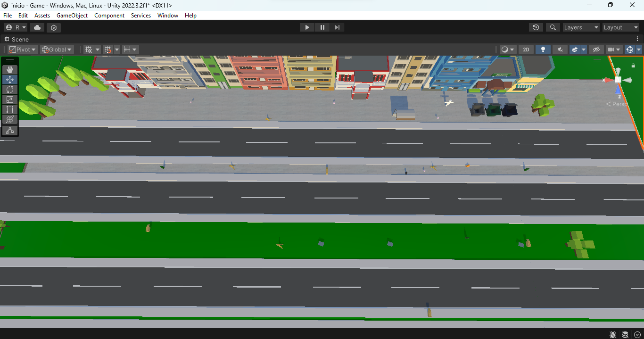Image resolution: width=644 pixels, height=339 pixels.
Task: Select the Rotate tool
Action: (x=10, y=90)
